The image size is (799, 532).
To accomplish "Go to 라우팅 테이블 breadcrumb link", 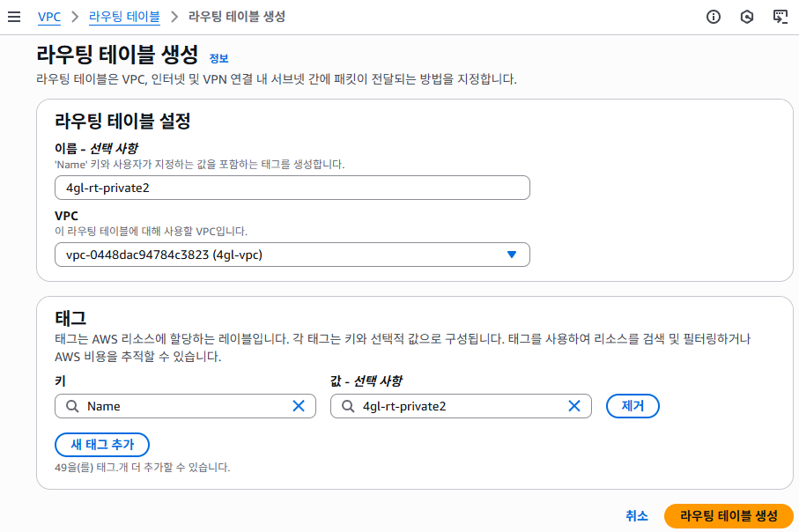I will pyautogui.click(x=124, y=17).
